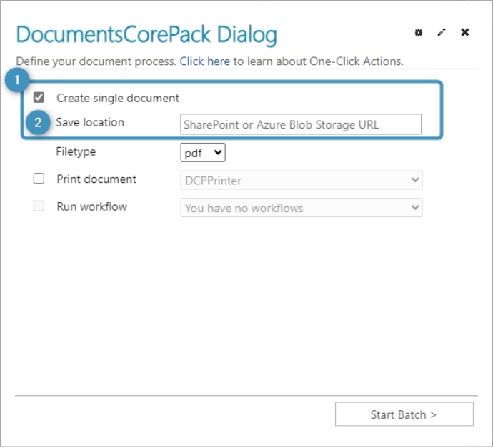Click the 'Print document' label text

click(x=96, y=179)
